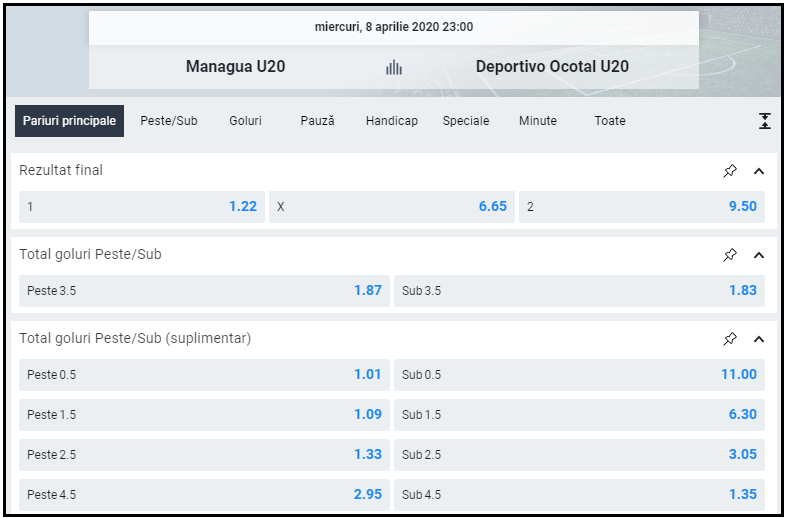Choose Peste 3.5 at 1.87

coord(204,291)
